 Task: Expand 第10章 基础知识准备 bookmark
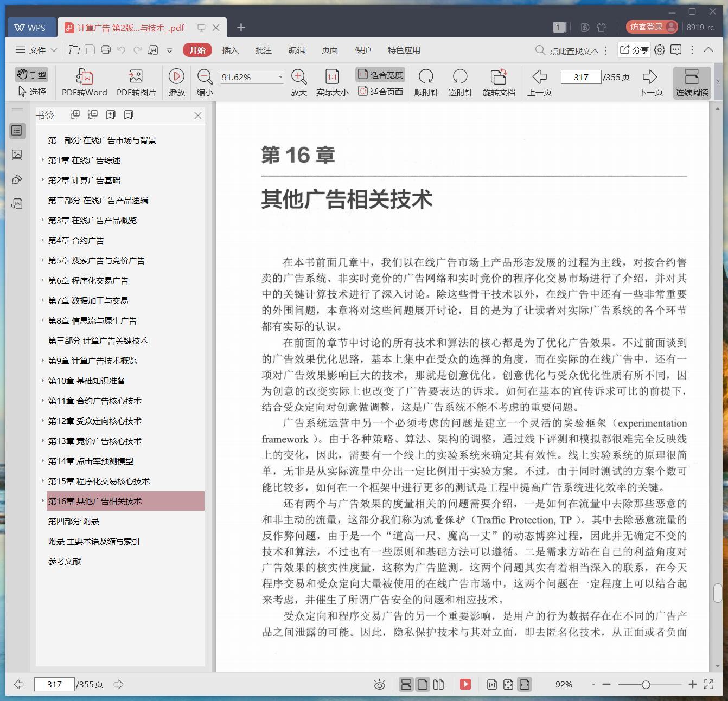42,381
